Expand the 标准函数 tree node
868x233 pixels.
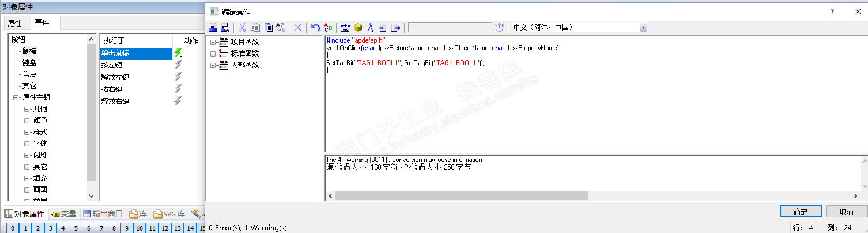coord(213,54)
